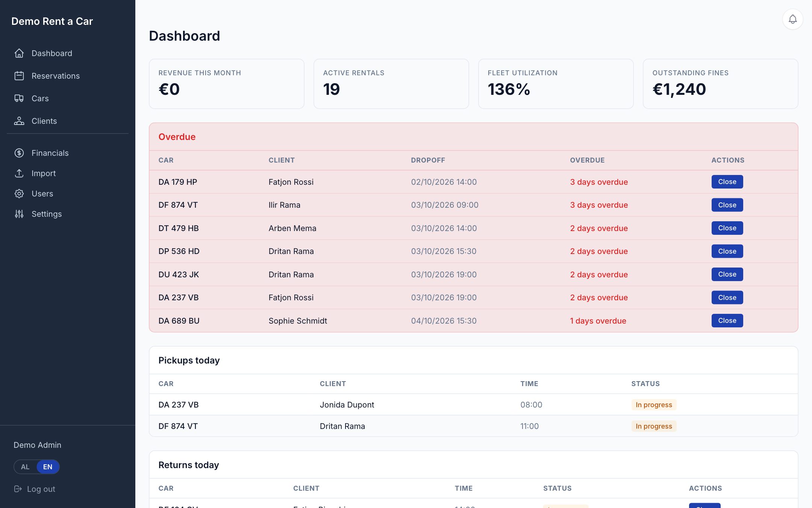812x508 pixels.
Task: Select the Revenue This Month card
Action: click(226, 84)
